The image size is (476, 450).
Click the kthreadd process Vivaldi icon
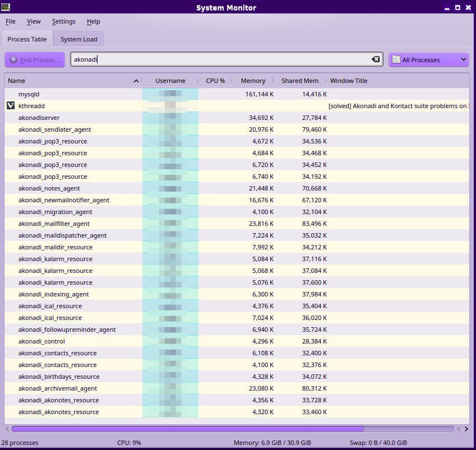(x=11, y=106)
